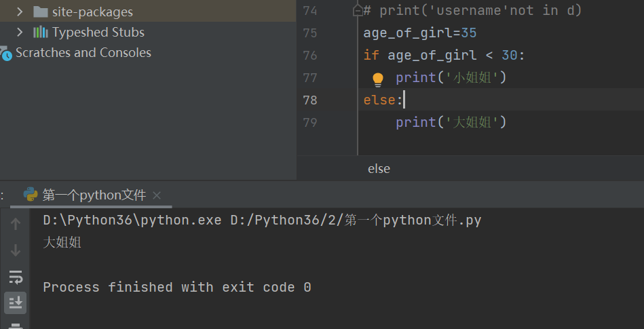Screen dimensions: 644x329
Task: Click the Scratches and Consoles icon
Action: pyautogui.click(x=6, y=54)
